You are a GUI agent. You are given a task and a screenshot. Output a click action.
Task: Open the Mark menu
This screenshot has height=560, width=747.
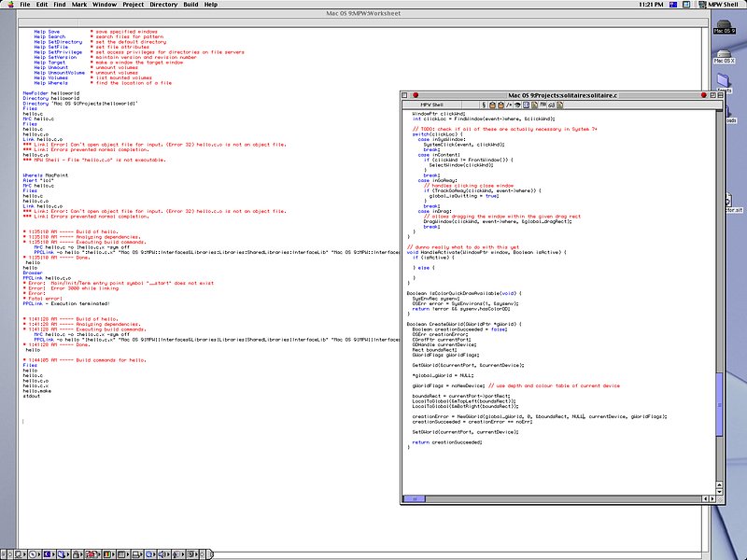click(x=79, y=5)
